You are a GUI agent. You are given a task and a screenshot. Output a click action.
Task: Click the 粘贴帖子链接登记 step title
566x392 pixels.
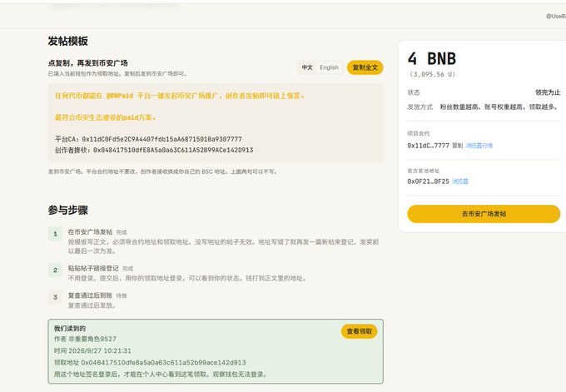click(93, 268)
